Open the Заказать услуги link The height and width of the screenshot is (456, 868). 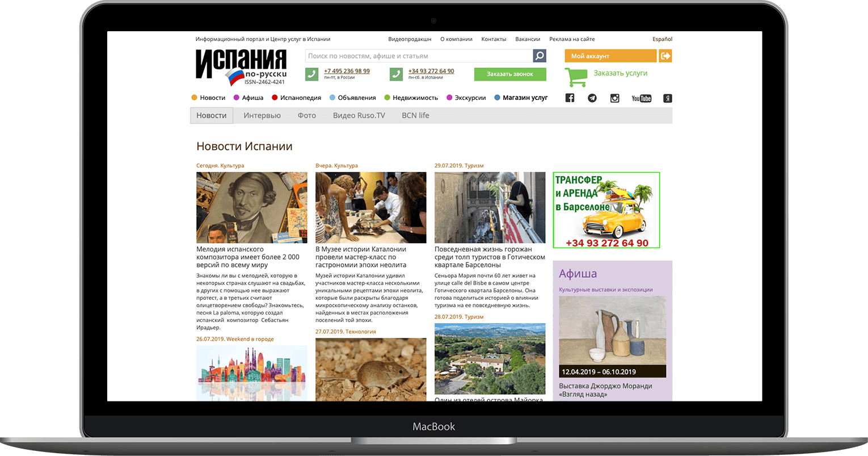(x=620, y=73)
